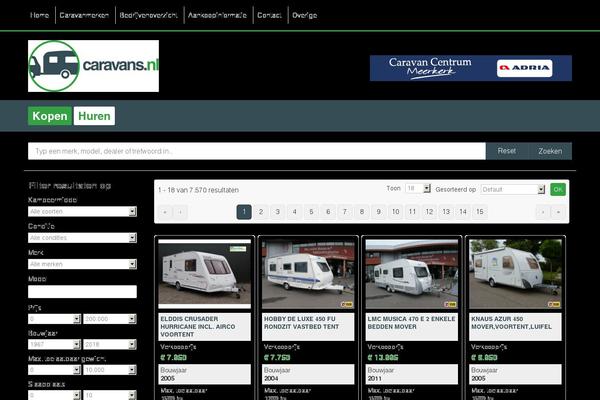Go to page 11 of results

pyautogui.click(x=412, y=212)
